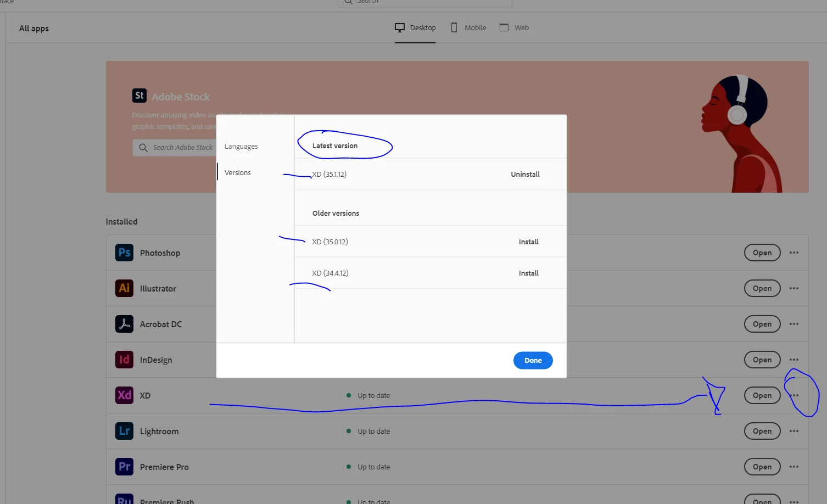Screen dimensions: 827x504
Task: Click the Adobe Stock banner title
Action: [181, 97]
